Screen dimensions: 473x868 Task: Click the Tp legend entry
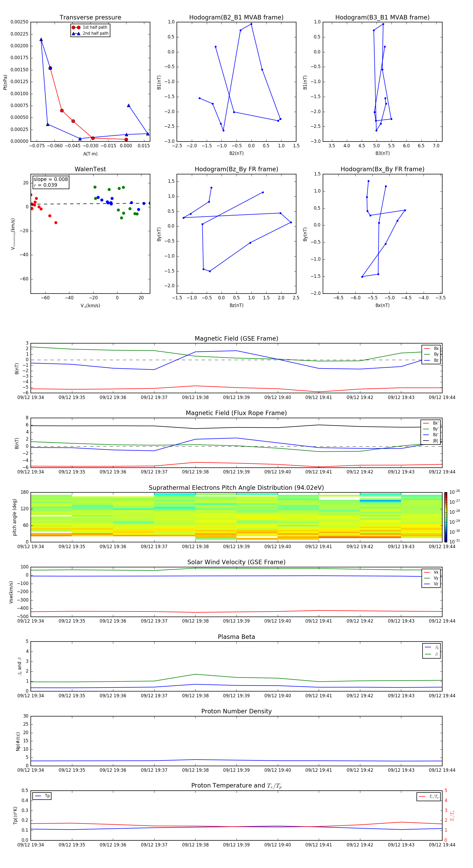(42, 796)
